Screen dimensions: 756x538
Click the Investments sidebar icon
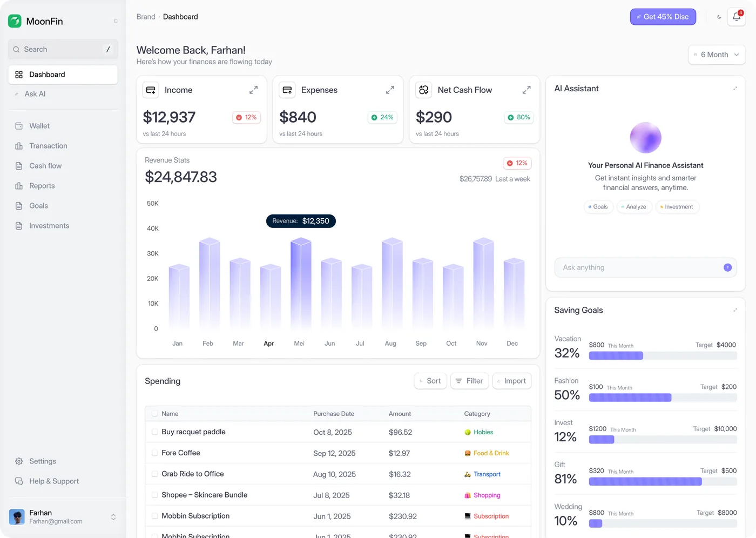tap(19, 226)
